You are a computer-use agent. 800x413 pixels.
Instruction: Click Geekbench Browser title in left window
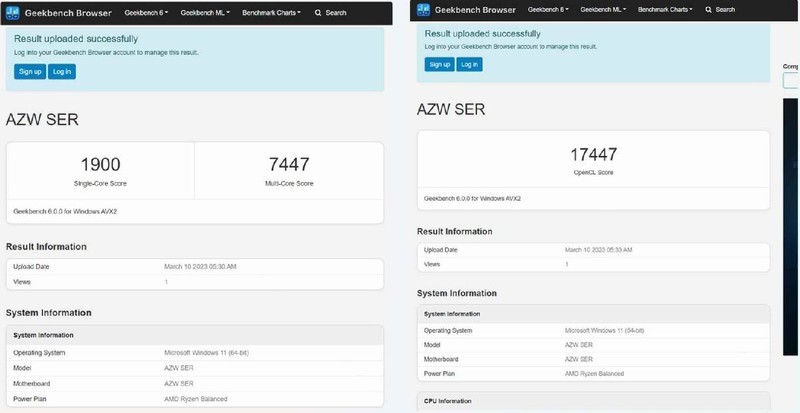point(68,13)
